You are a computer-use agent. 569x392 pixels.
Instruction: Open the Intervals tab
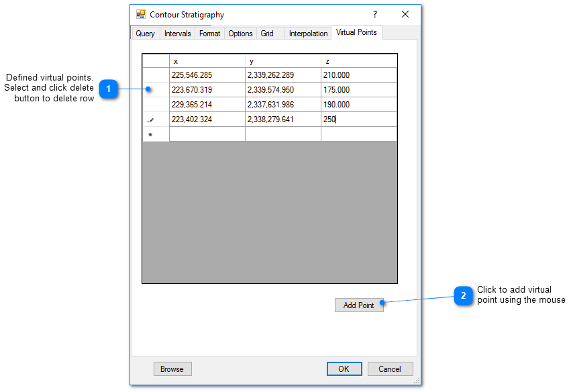[178, 34]
